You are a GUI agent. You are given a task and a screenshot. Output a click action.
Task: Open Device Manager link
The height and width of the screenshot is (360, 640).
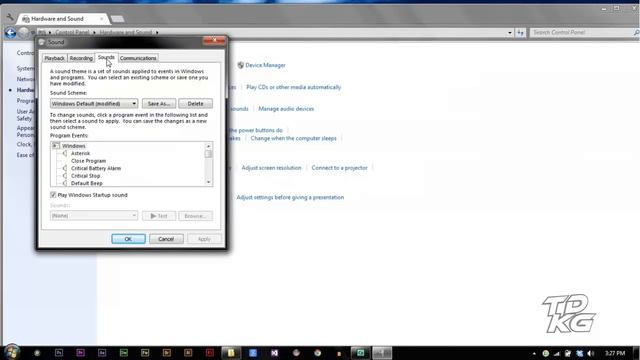(265, 65)
